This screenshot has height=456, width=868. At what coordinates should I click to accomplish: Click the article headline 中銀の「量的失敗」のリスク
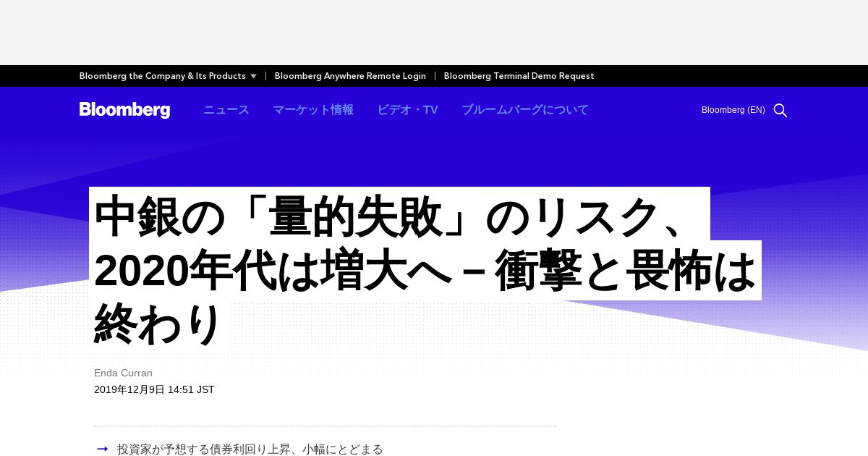click(x=425, y=270)
